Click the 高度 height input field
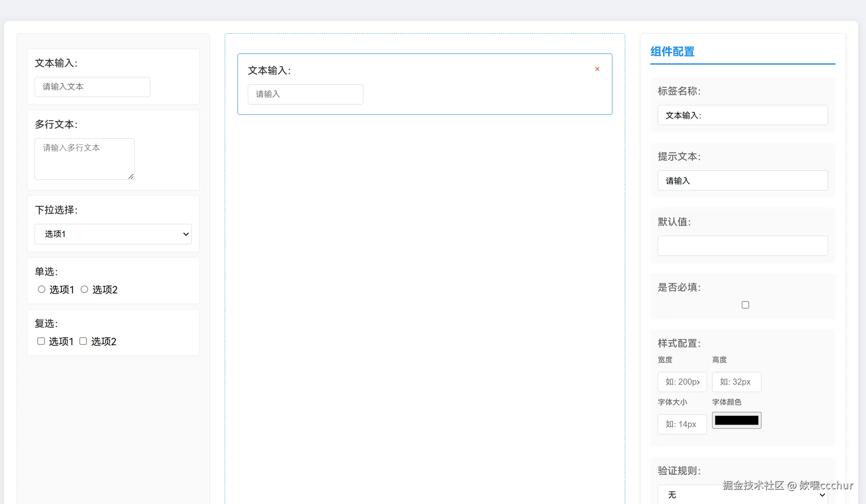The width and height of the screenshot is (866, 504). tap(736, 382)
